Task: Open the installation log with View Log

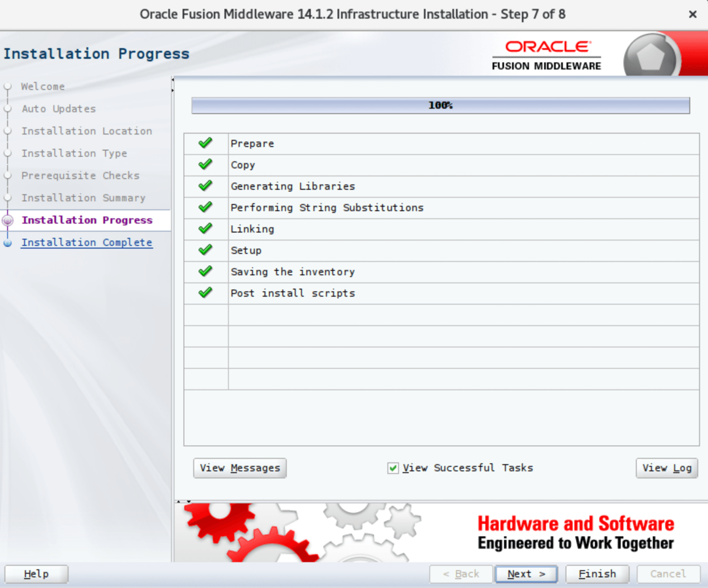Action: (x=667, y=468)
